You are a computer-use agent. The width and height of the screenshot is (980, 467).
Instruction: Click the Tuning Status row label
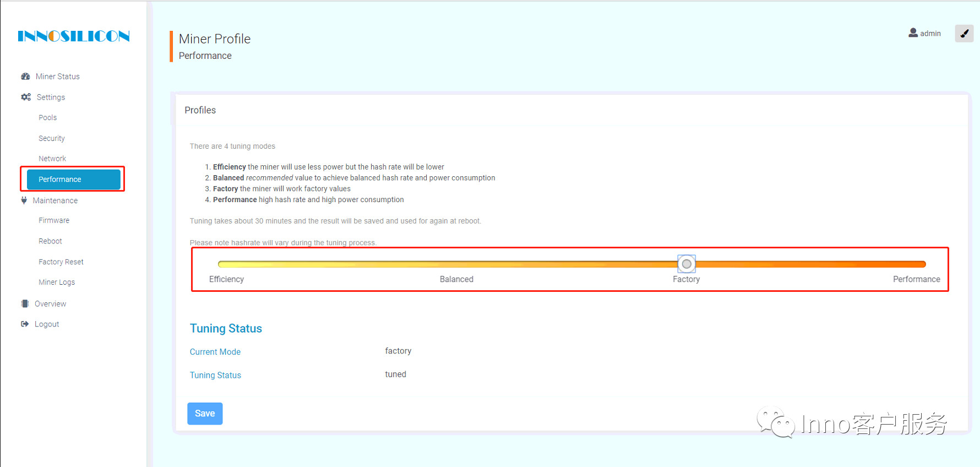click(215, 375)
